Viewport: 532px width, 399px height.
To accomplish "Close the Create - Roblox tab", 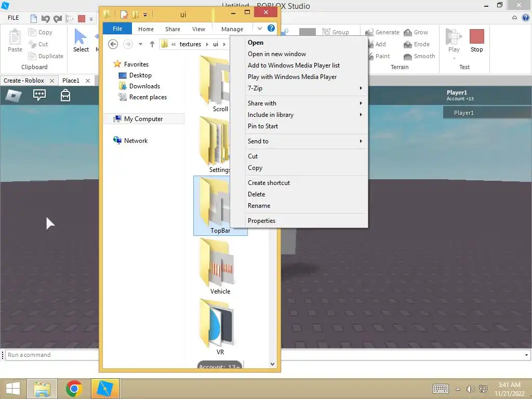I will point(52,81).
